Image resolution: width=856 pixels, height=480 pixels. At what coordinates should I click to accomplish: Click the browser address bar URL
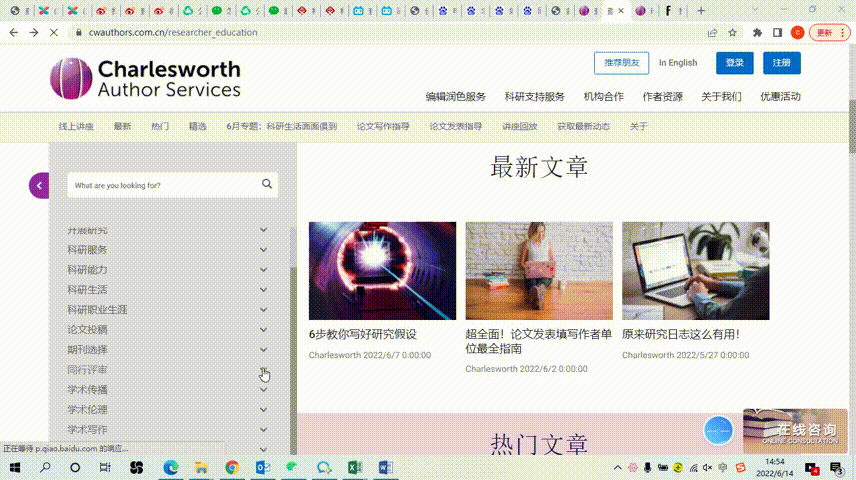(x=173, y=33)
